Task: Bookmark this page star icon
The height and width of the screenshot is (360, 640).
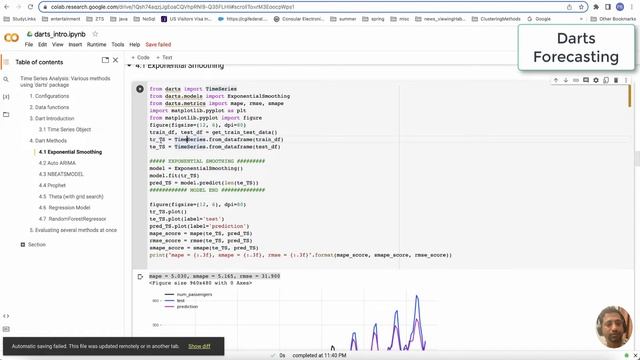Action: click(581, 7)
